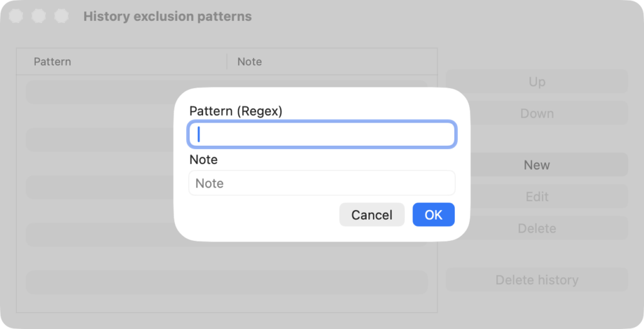Click into the Pattern (Regex) text field
This screenshot has width=644, height=329.
(x=321, y=135)
